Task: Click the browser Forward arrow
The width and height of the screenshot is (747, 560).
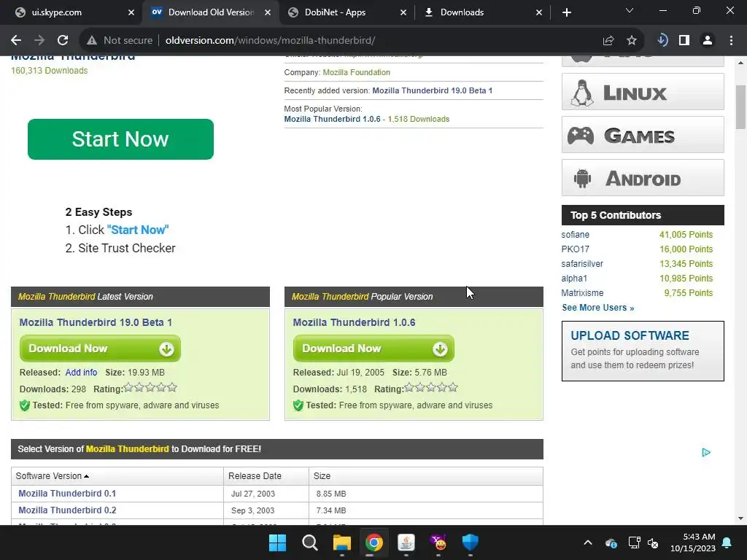Action: [39, 41]
